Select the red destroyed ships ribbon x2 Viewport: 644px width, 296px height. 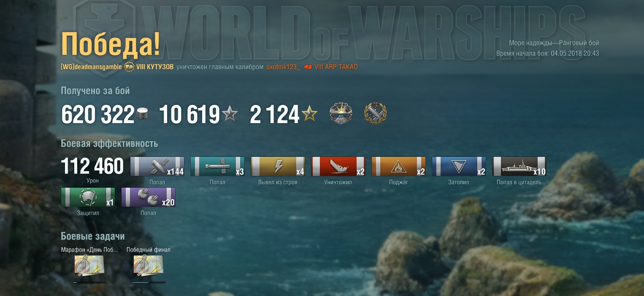tap(338, 167)
